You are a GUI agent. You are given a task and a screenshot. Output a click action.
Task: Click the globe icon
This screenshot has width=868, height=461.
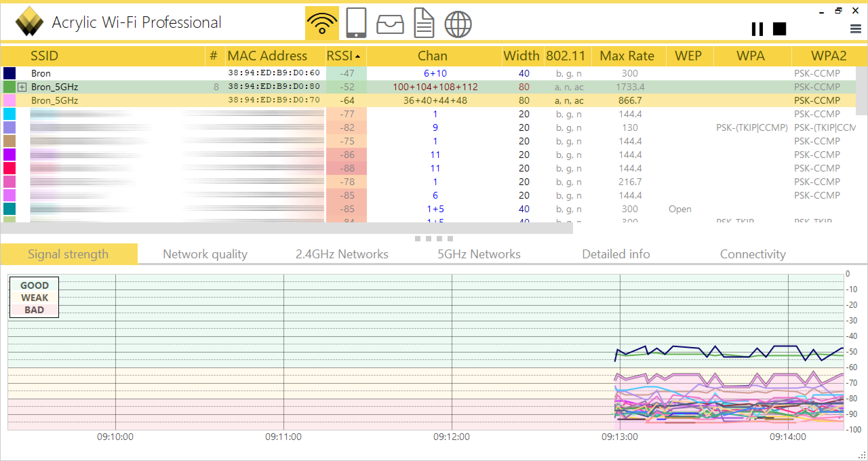point(458,24)
